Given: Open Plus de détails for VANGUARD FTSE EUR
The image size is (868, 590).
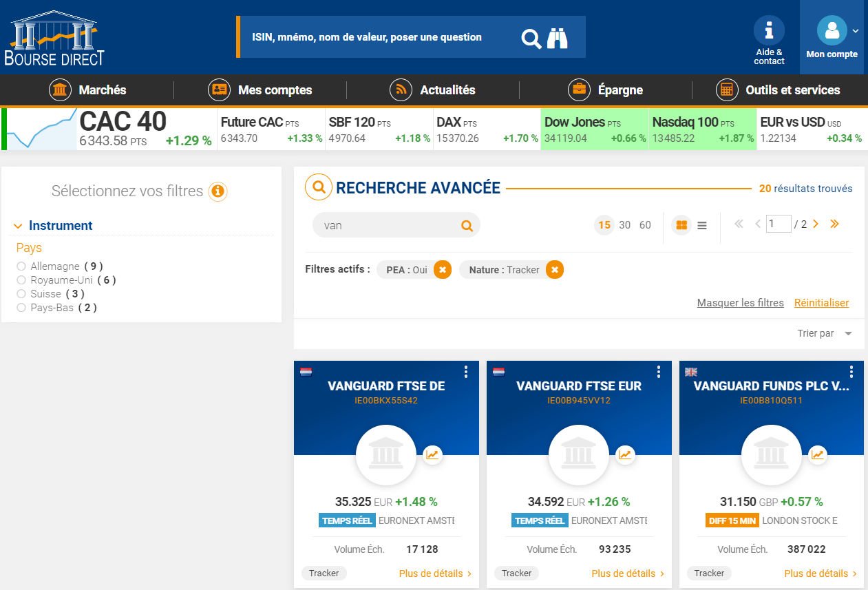Looking at the screenshot, I should click(628, 573).
